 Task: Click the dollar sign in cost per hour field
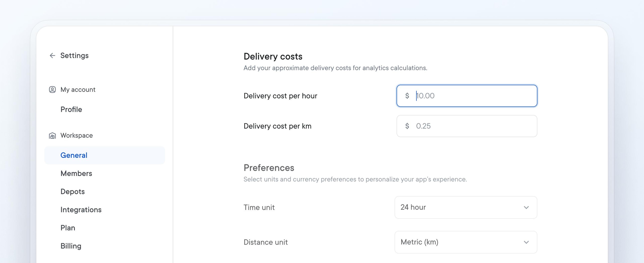click(407, 96)
